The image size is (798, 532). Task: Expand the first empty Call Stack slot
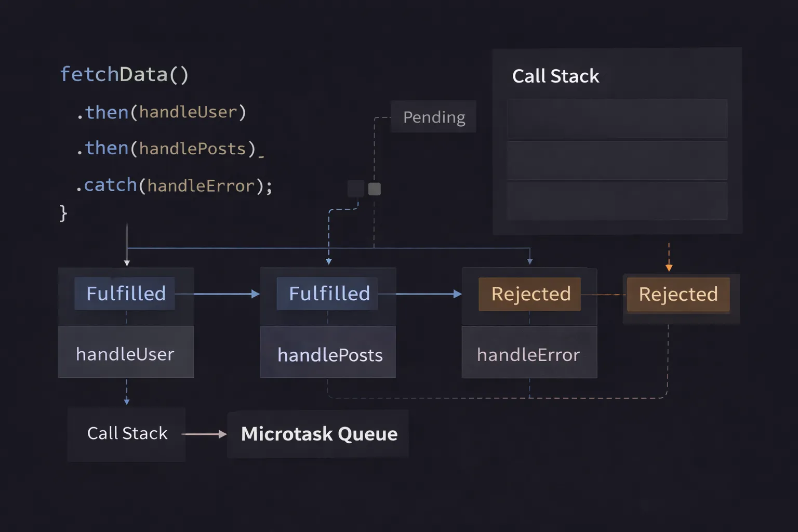[x=616, y=118]
